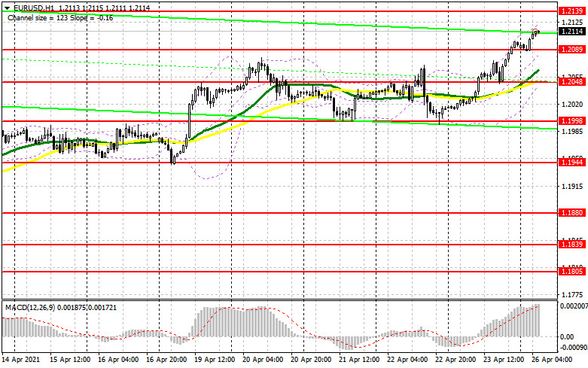
Task: Select the 14 Apr 2021 date on time axis
Action: click(x=23, y=361)
